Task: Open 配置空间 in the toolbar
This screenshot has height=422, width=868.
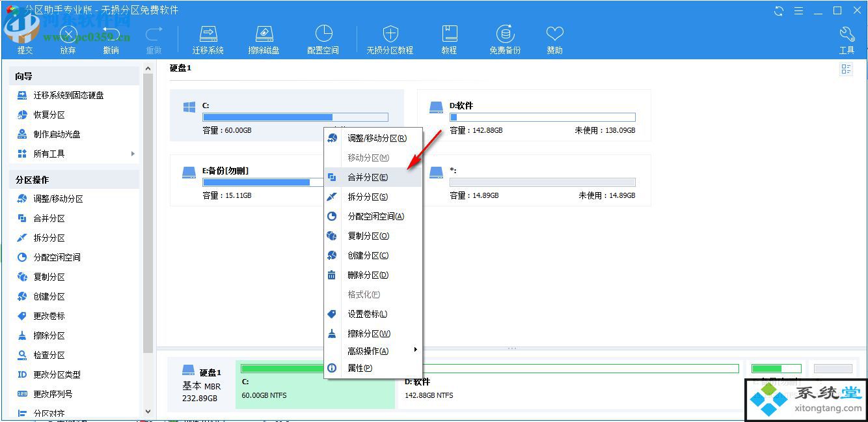Action: tap(323, 39)
